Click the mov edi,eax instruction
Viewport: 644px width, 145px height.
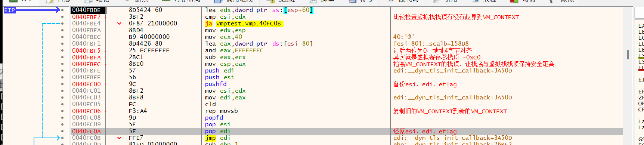[x=225, y=98]
